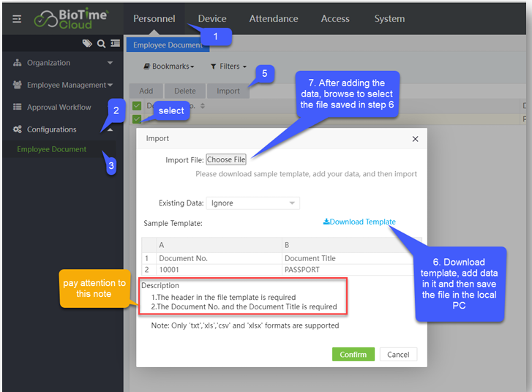
Task: Switch to the Device tab
Action: [212, 18]
